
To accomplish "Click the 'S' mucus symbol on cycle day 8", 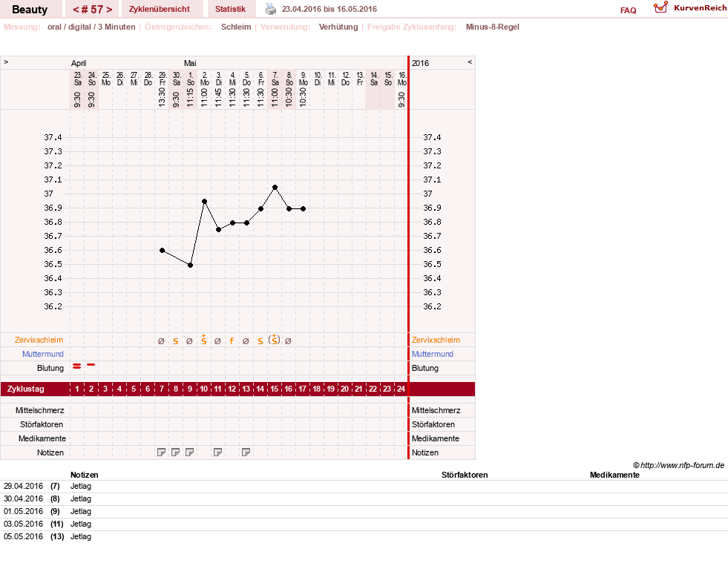I will click(175, 341).
